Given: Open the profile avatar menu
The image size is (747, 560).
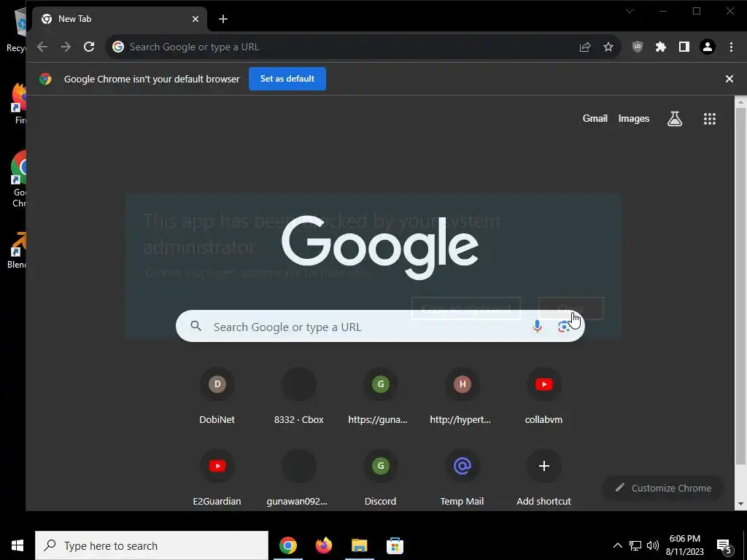Looking at the screenshot, I should click(708, 47).
